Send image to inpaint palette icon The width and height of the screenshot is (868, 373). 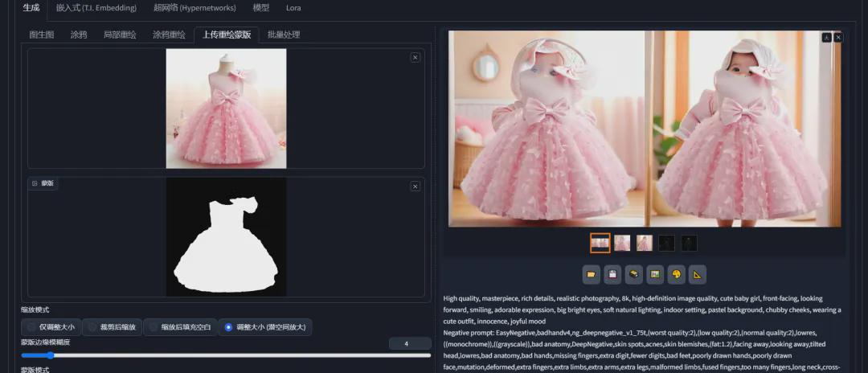point(677,274)
